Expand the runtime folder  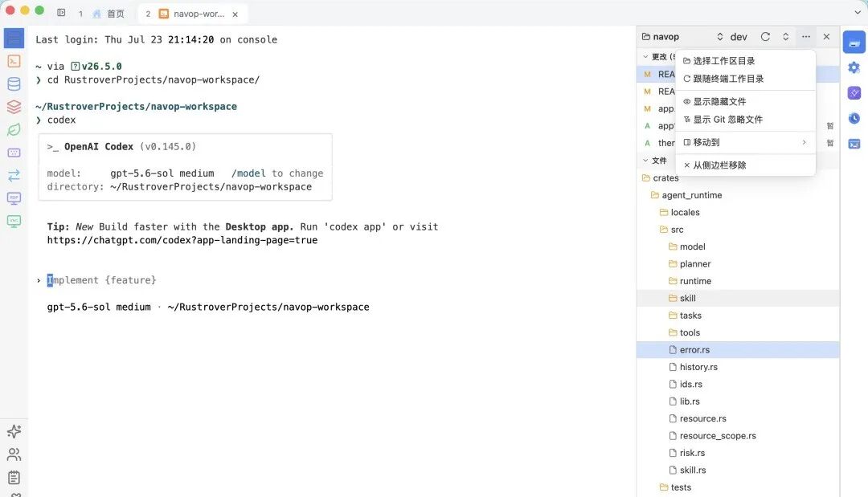tap(738, 281)
